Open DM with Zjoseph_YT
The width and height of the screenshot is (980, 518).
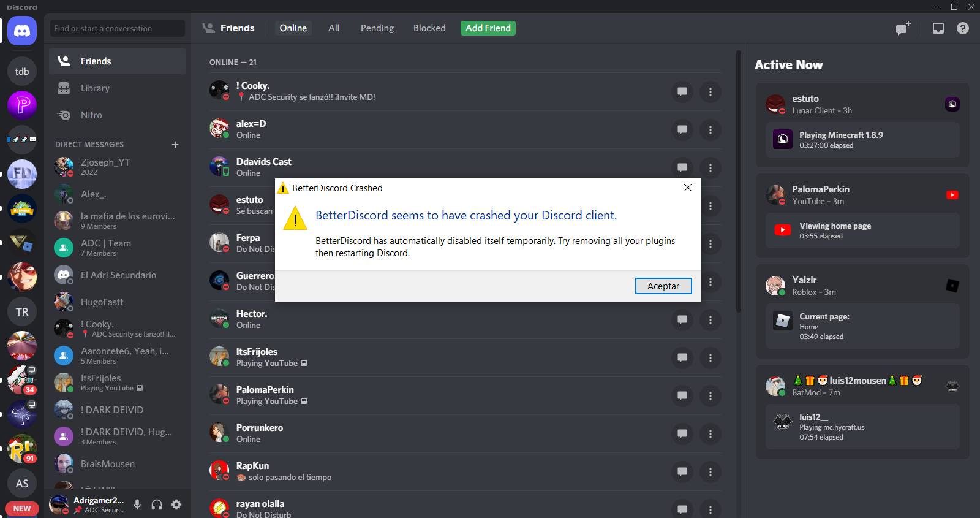[118, 167]
